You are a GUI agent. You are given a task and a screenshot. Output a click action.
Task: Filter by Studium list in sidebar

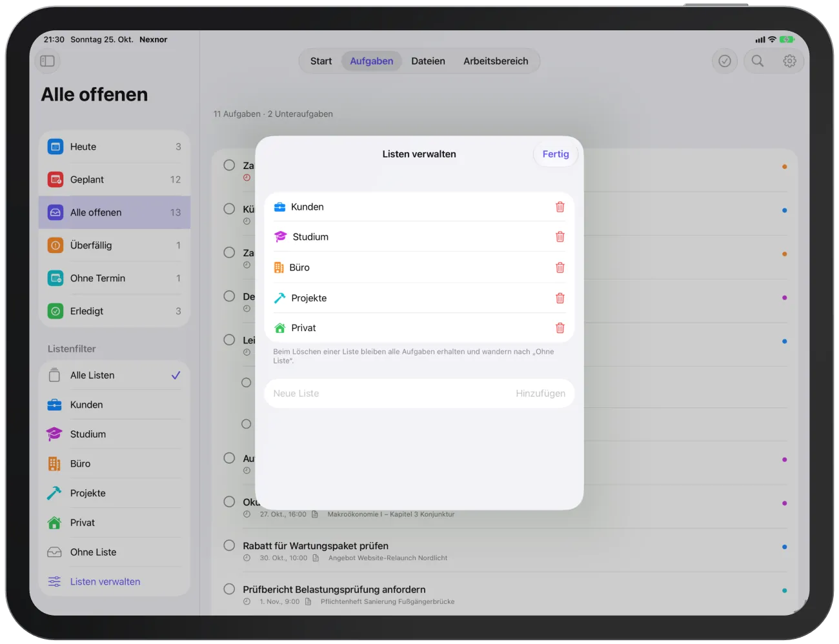114,434
